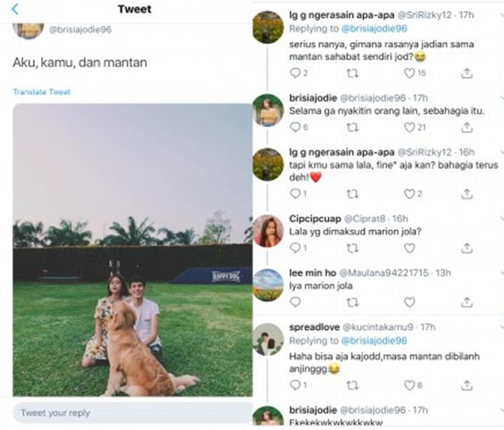Share SriRizky12's 'serius nanya' reply

(x=467, y=73)
